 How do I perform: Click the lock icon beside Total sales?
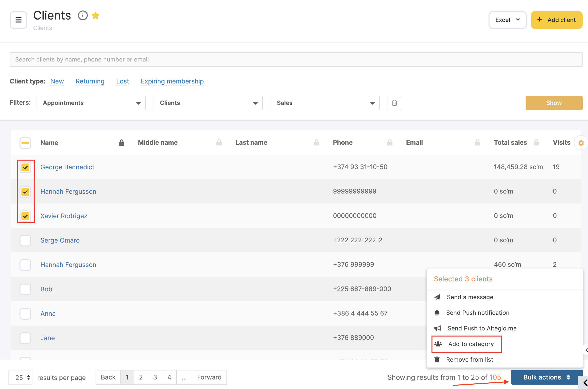[537, 143]
